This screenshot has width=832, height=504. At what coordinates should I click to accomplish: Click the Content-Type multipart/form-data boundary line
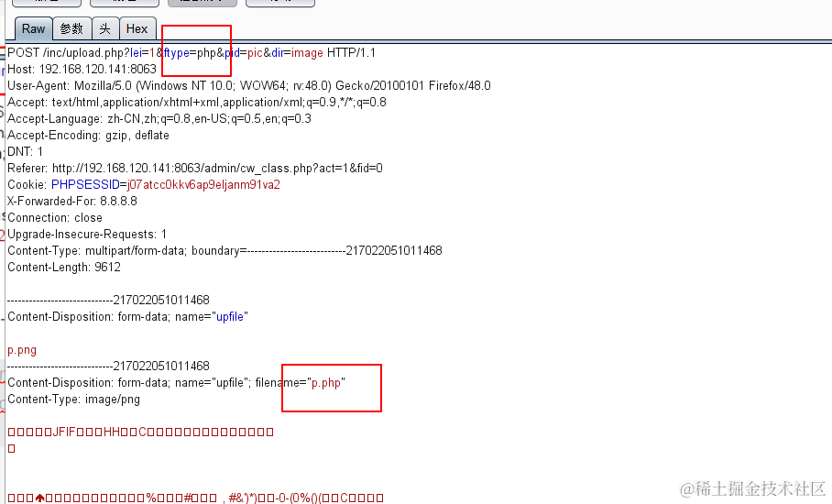click(224, 250)
